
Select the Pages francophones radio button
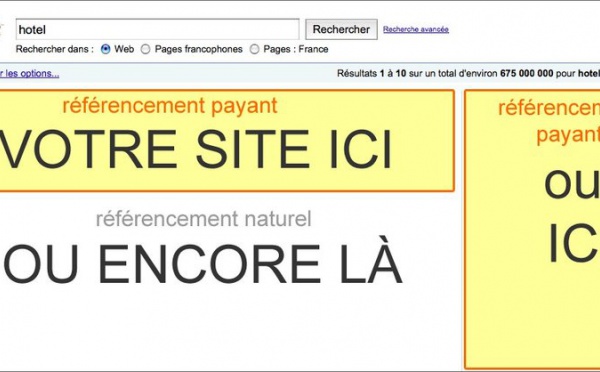pos(145,49)
